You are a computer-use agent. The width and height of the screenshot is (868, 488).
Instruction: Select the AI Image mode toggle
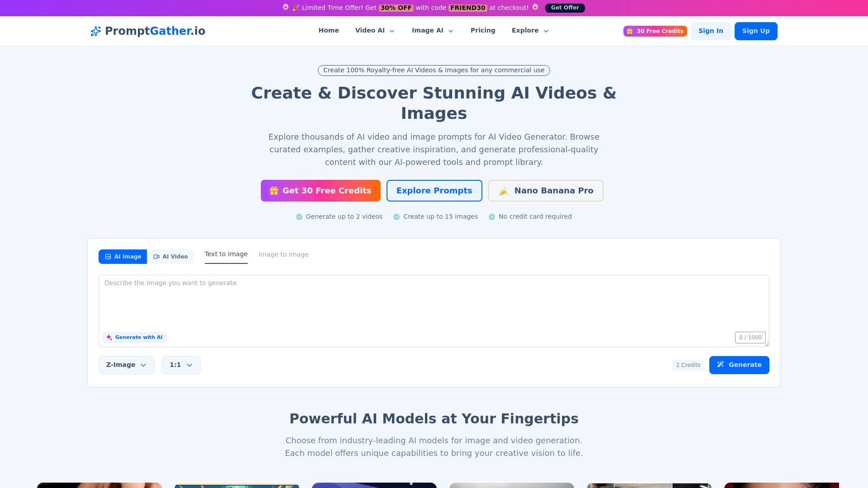tap(123, 257)
